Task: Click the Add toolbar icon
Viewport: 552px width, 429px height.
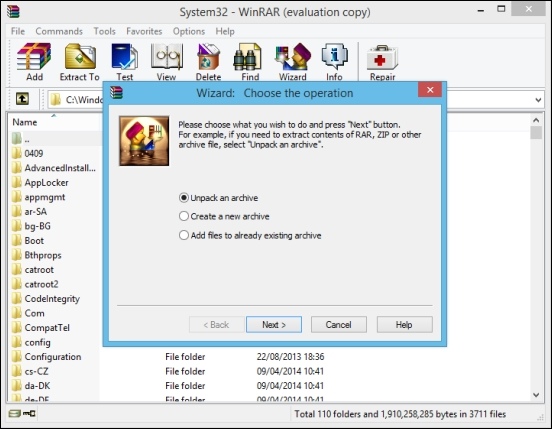Action: [x=34, y=62]
